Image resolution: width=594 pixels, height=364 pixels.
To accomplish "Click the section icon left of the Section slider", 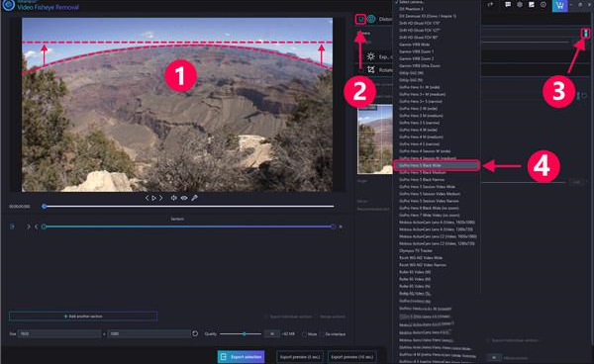I will click(x=12, y=227).
